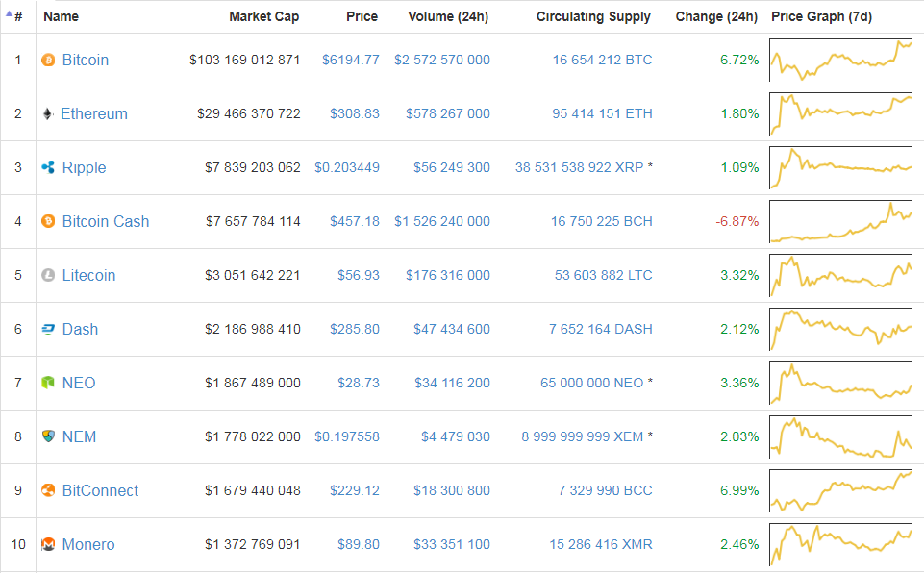
Task: Open the Bitcoin Cash name link
Action: [x=106, y=222]
